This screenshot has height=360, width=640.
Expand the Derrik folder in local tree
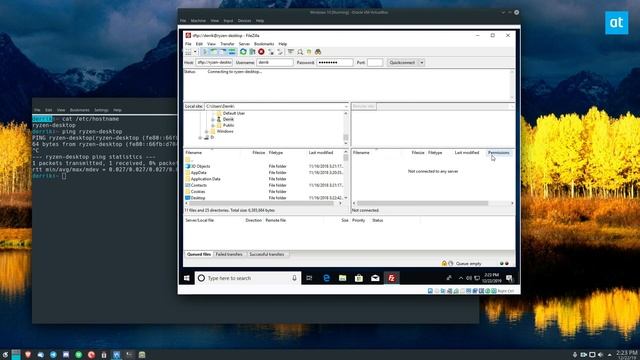[213, 119]
